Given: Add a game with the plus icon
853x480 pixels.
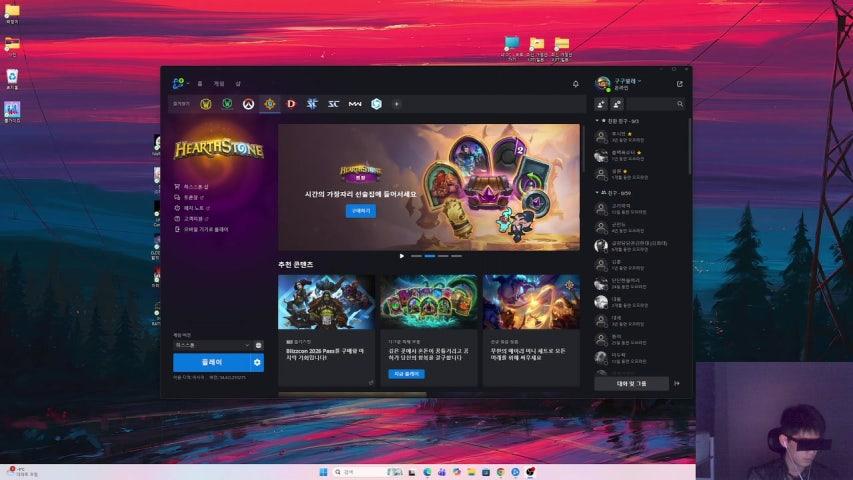Looking at the screenshot, I should pos(397,104).
